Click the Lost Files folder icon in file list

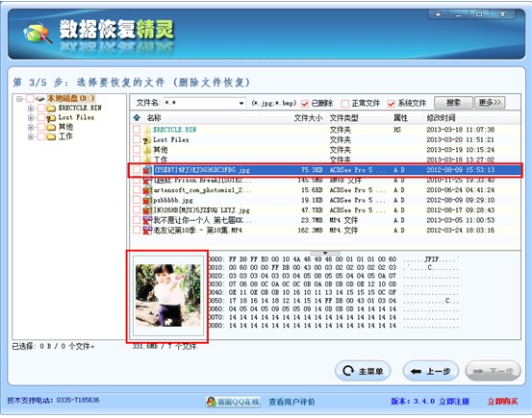(x=147, y=139)
